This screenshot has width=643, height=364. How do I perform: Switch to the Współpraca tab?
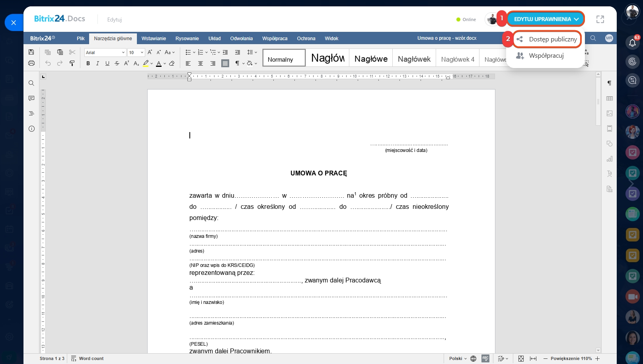click(275, 39)
